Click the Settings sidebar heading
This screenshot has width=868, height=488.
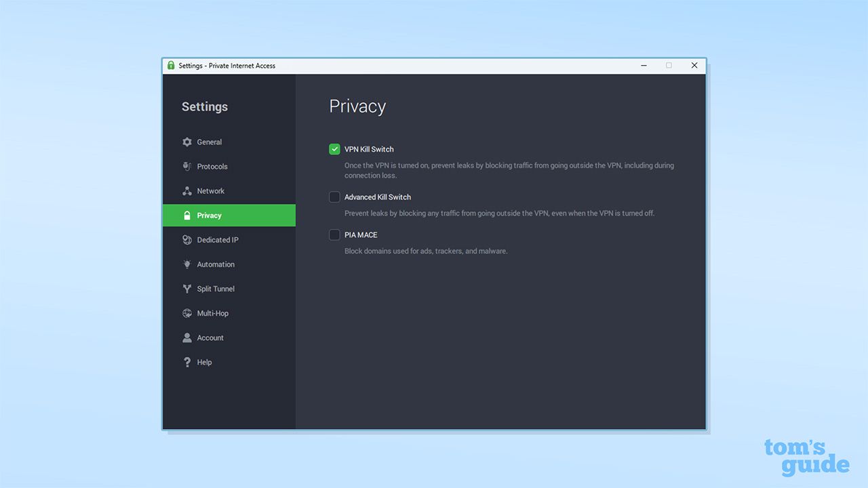pos(205,107)
